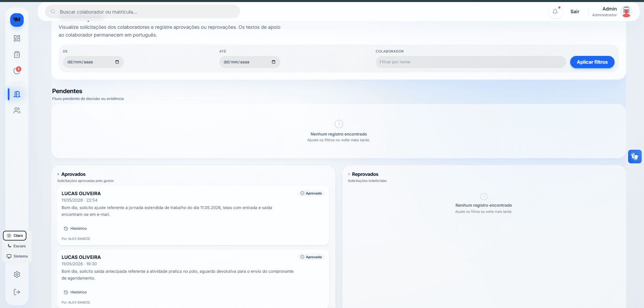Open Histórico for the 22:54 request

[x=75, y=228]
